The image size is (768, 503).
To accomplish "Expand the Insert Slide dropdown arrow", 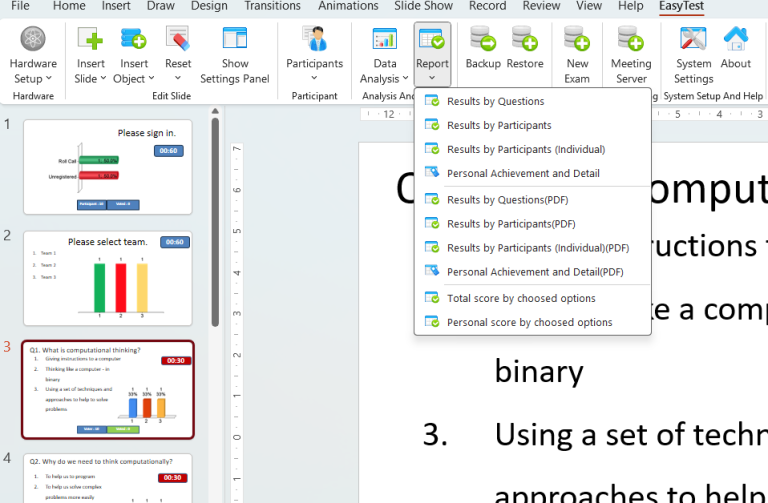I will pos(103,78).
